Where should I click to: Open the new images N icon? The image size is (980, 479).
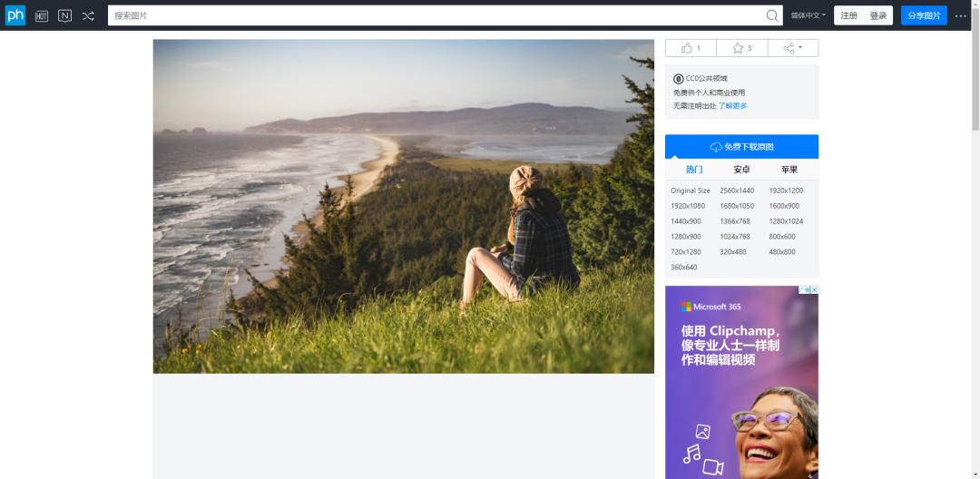(65, 16)
